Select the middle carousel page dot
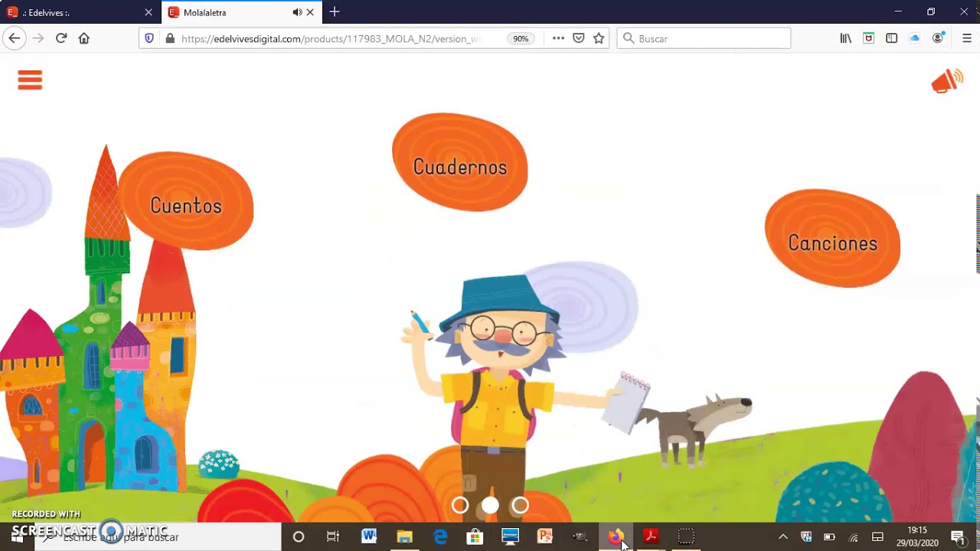This screenshot has width=980, height=551. click(490, 505)
